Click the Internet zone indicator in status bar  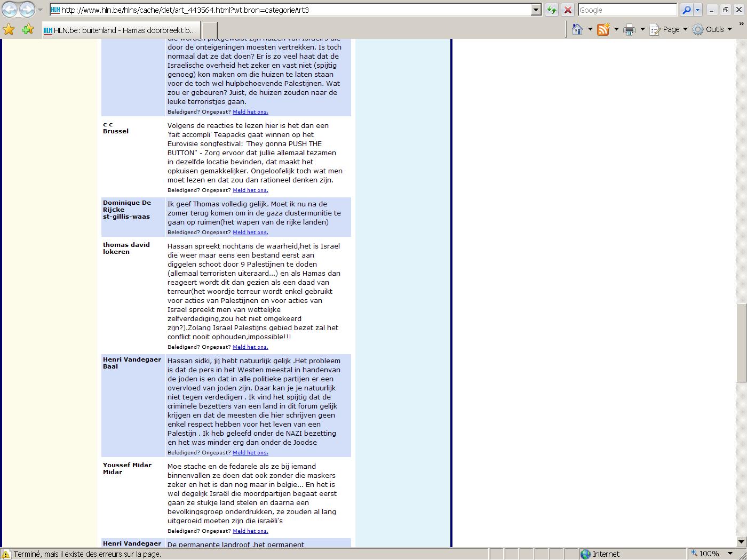coord(632,554)
